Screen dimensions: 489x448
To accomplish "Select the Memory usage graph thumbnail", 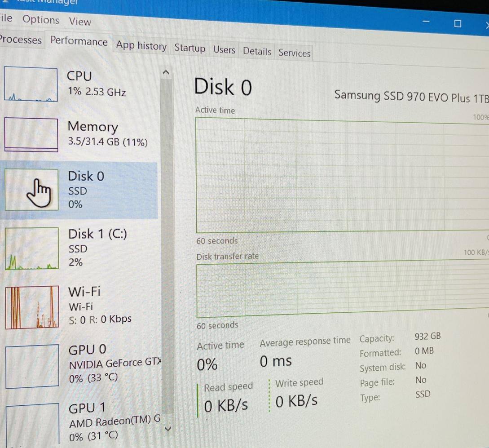I will [x=31, y=134].
